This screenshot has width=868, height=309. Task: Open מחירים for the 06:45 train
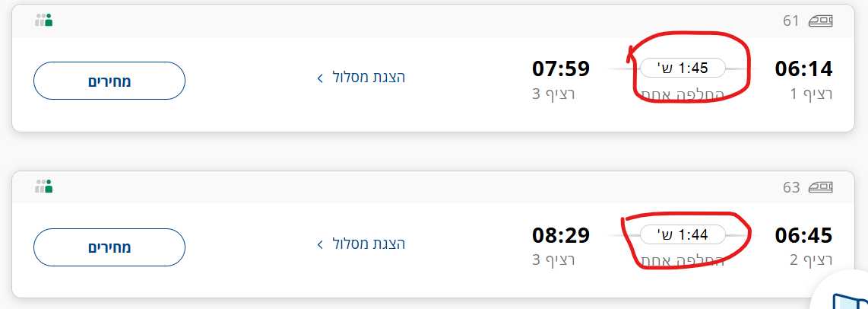coord(109,247)
